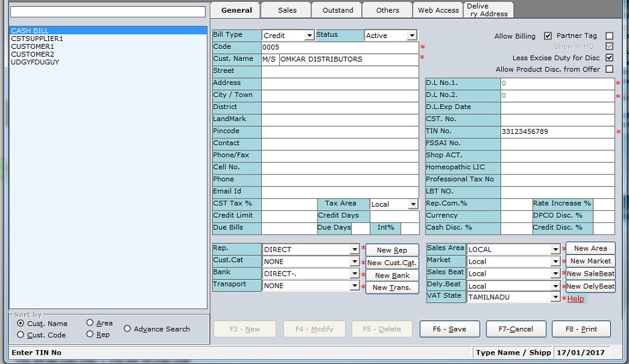Image resolution: width=629 pixels, height=364 pixels.
Task: Open the Web Access tab
Action: coord(438,10)
